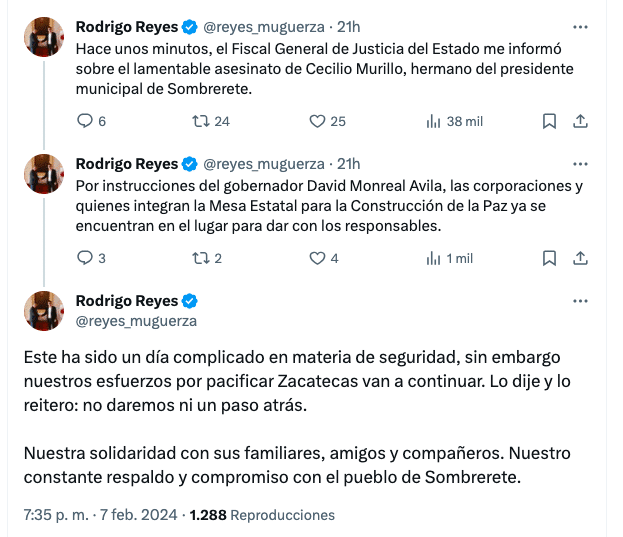Share the first tweet by Rodrigo Reyes
This screenshot has height=537, width=623.
point(580,121)
